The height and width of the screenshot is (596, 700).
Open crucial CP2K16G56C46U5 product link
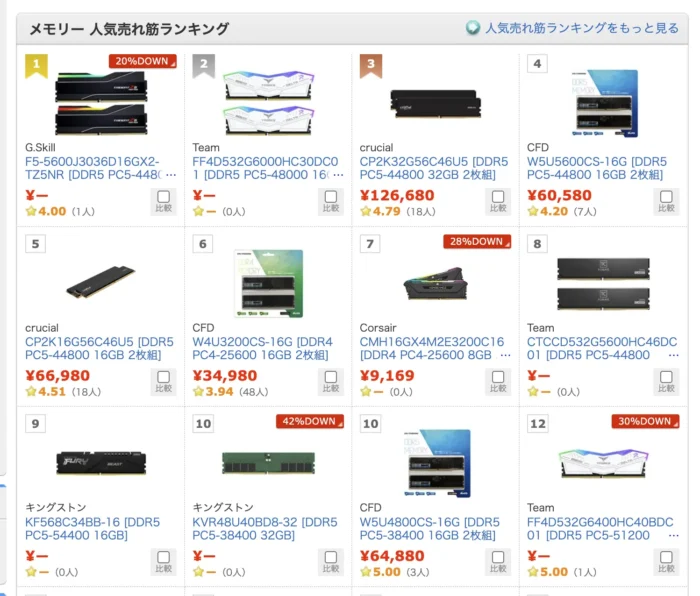point(99,348)
